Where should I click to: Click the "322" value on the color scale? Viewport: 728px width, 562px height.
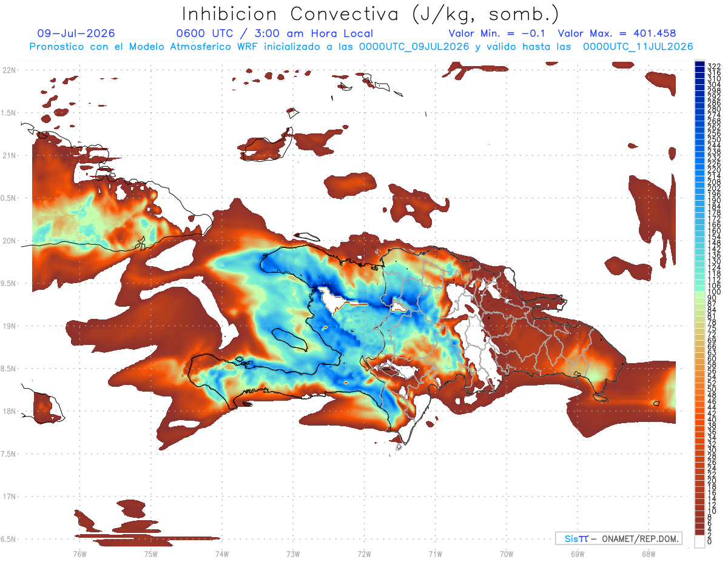pyautogui.click(x=714, y=66)
